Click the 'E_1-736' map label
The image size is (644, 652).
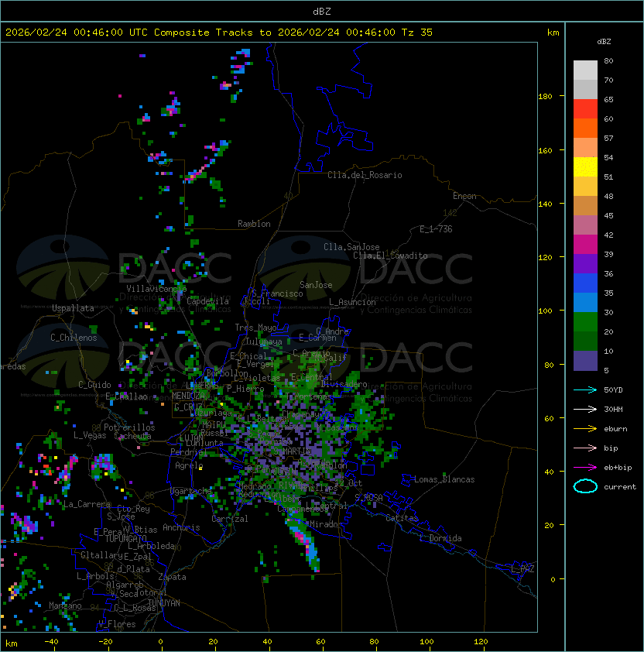point(436,229)
